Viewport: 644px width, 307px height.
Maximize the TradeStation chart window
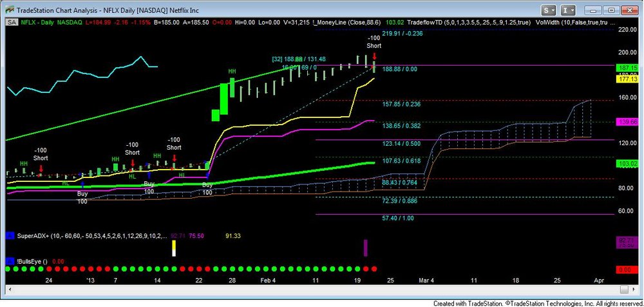(611, 10)
